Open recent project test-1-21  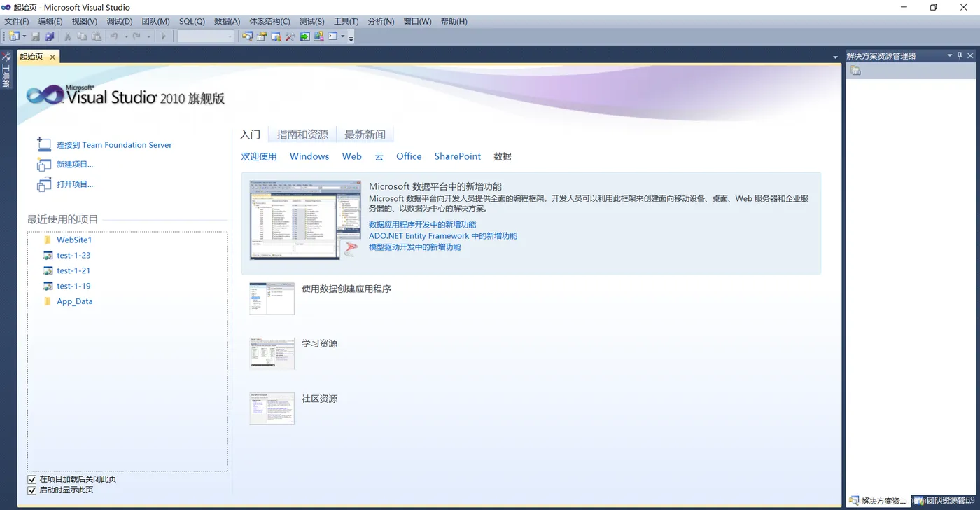[x=73, y=271]
